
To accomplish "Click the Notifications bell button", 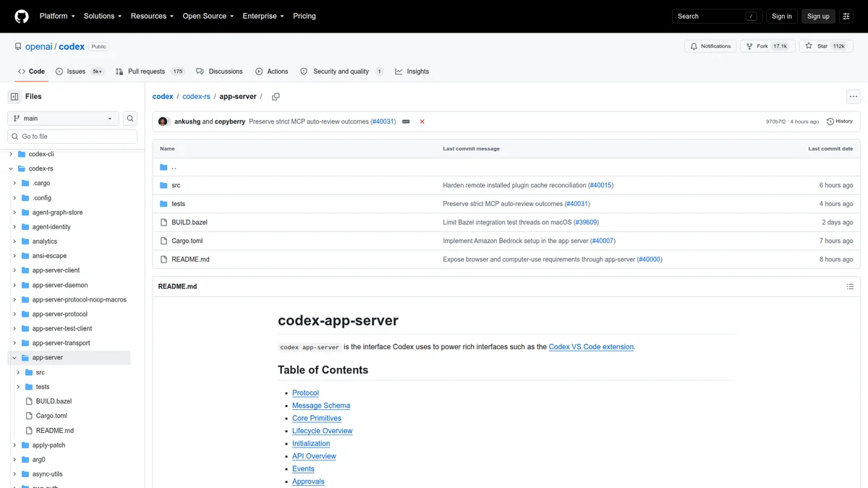I will pyautogui.click(x=710, y=46).
